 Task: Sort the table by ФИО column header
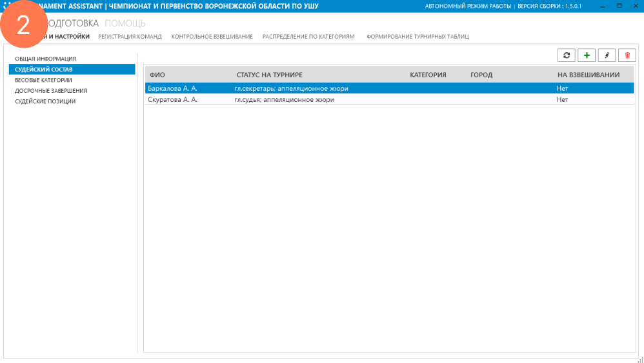(157, 75)
